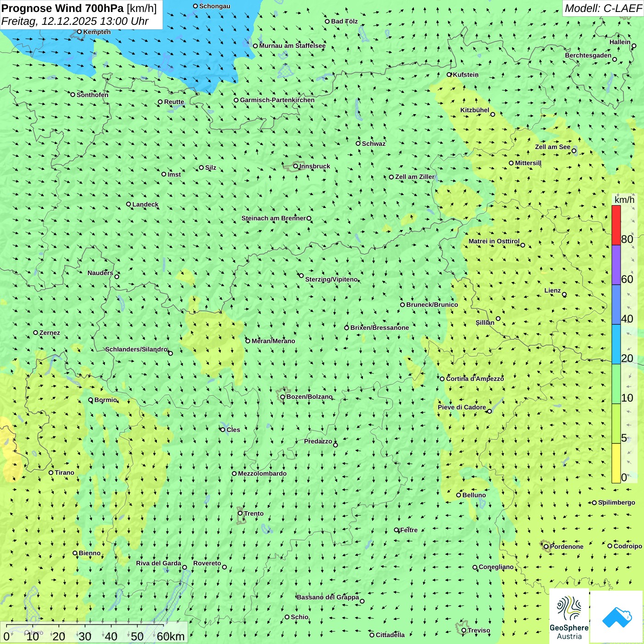
Task: Click the Trento city label
Action: (x=253, y=513)
